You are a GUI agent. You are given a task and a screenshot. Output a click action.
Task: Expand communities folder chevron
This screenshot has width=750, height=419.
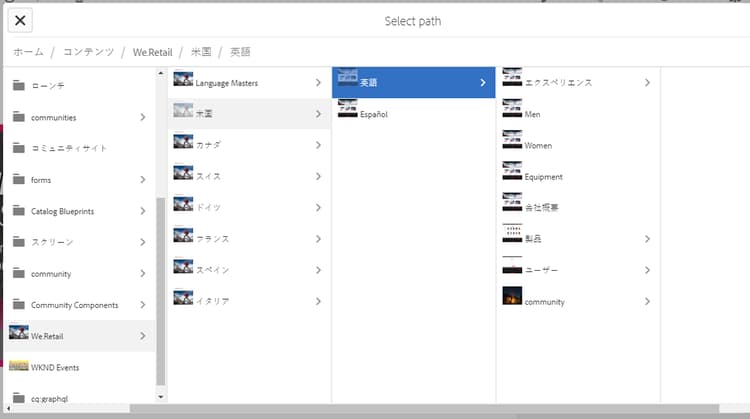coord(143,117)
